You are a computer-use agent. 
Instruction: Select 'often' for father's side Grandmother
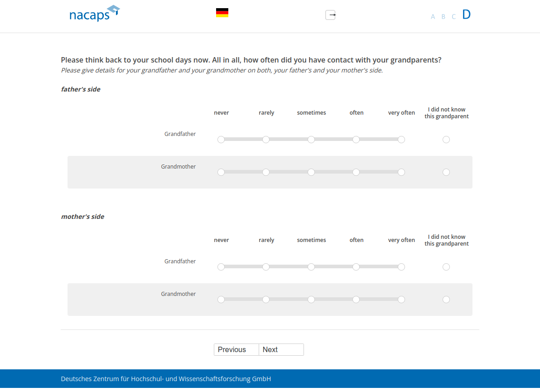(x=356, y=172)
